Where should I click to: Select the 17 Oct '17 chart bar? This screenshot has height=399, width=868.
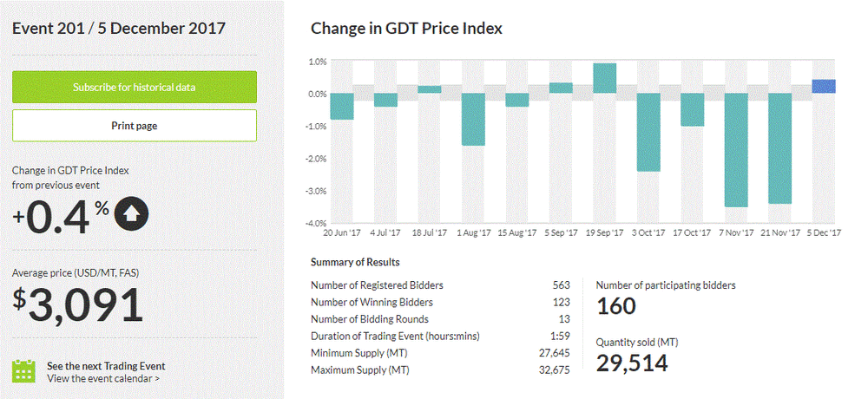tap(692, 109)
